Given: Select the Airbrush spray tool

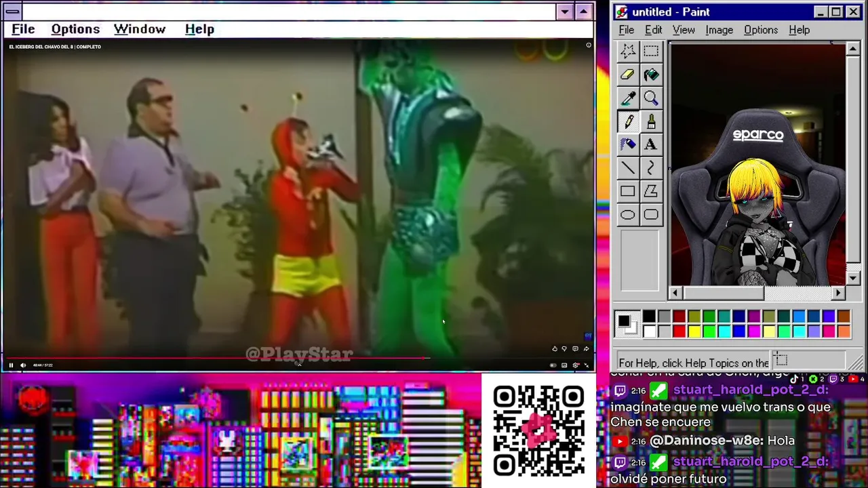Looking at the screenshot, I should tap(628, 144).
